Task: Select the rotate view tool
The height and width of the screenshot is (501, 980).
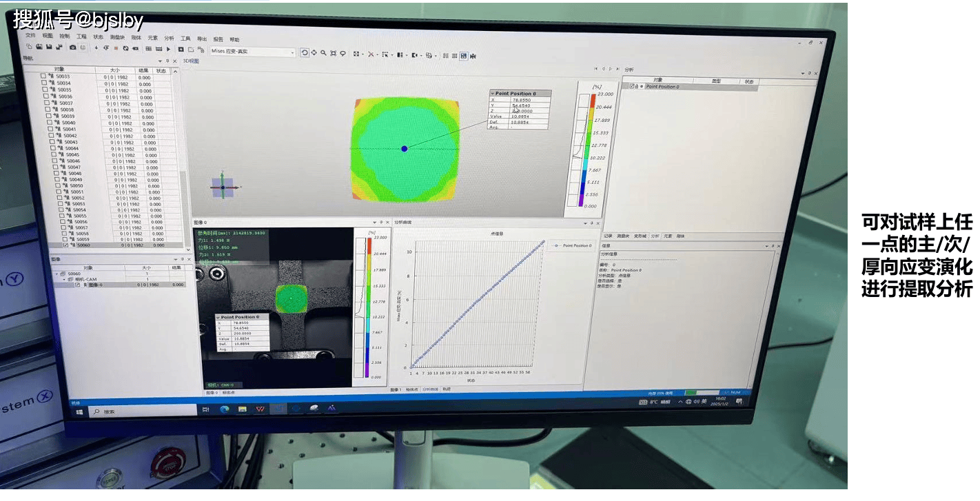Action: [x=305, y=52]
